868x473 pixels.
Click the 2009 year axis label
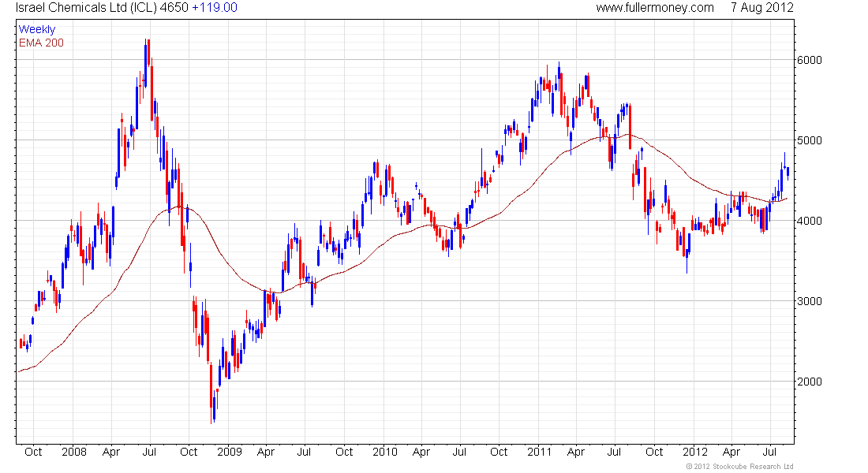(230, 452)
